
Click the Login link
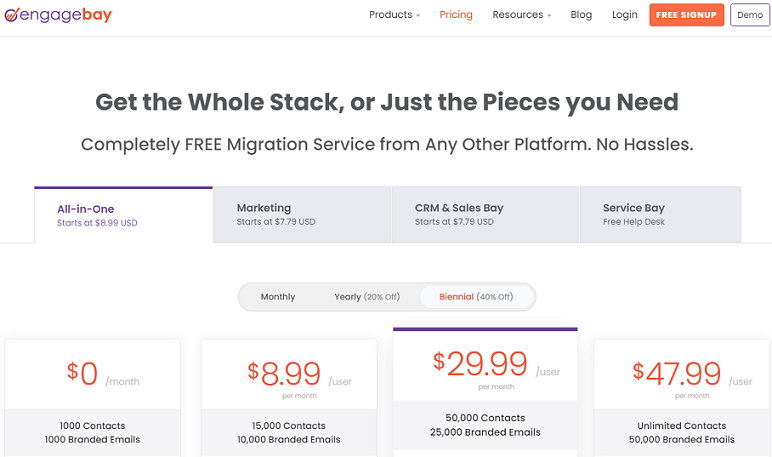(624, 15)
